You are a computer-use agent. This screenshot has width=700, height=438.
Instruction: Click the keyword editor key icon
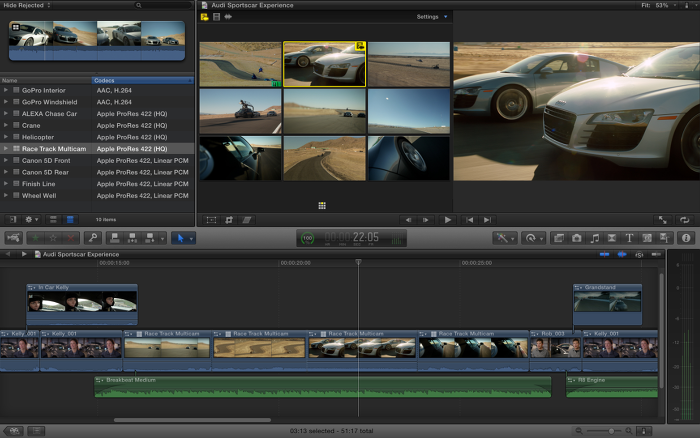pyautogui.click(x=92, y=238)
